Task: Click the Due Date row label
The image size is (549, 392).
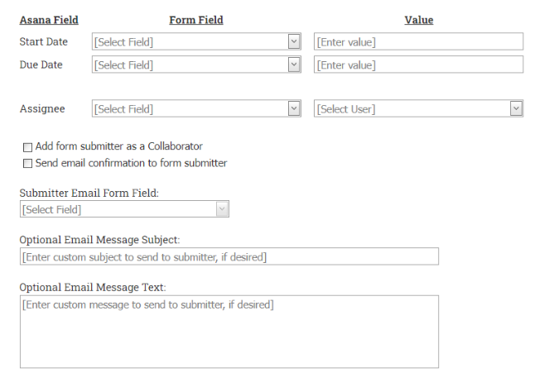Action: click(x=41, y=64)
